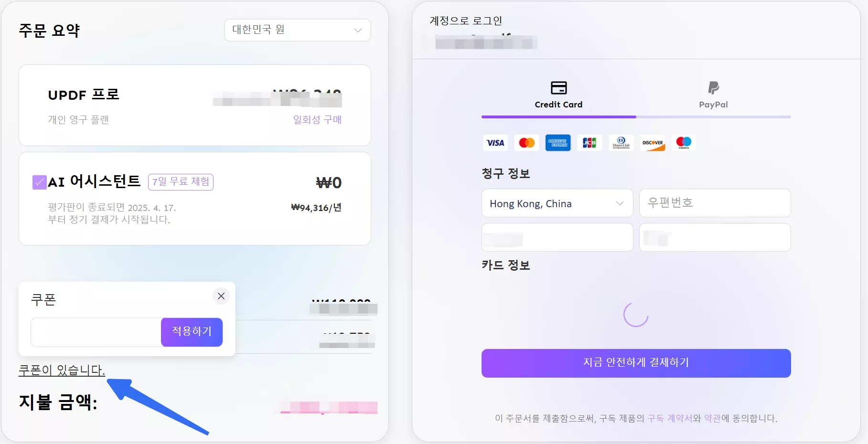
Task: Click the Discover card logo
Action: point(653,143)
